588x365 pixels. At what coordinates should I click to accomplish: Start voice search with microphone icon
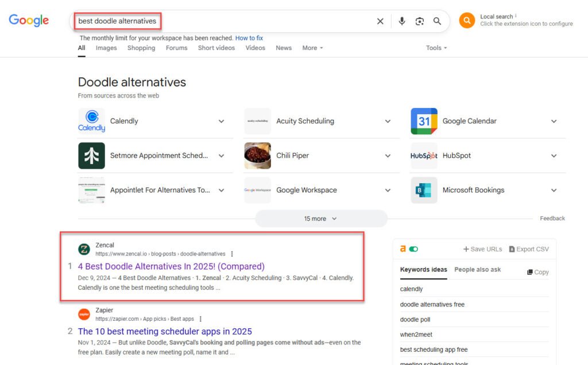[401, 21]
